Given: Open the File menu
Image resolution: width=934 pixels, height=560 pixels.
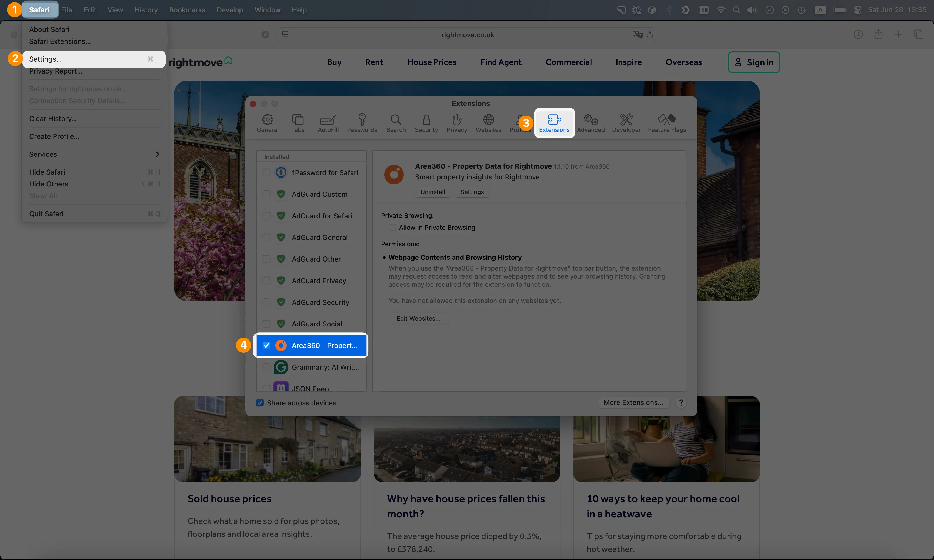Looking at the screenshot, I should (67, 10).
